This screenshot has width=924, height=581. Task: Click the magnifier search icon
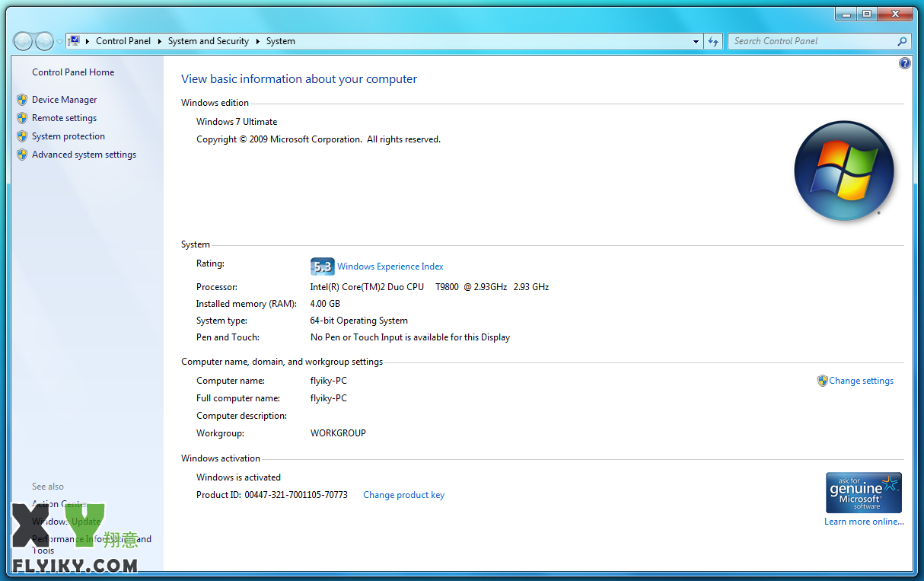point(903,41)
